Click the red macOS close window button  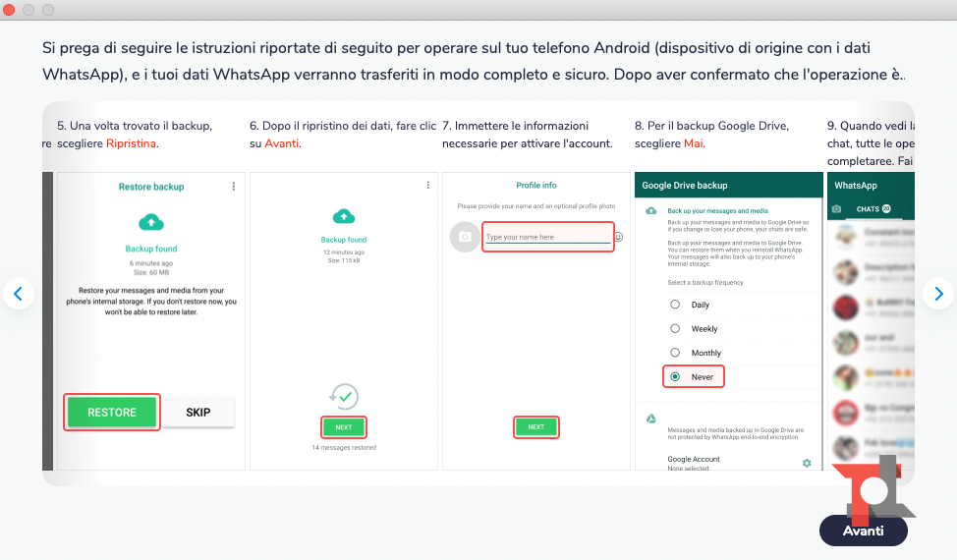coord(9,9)
